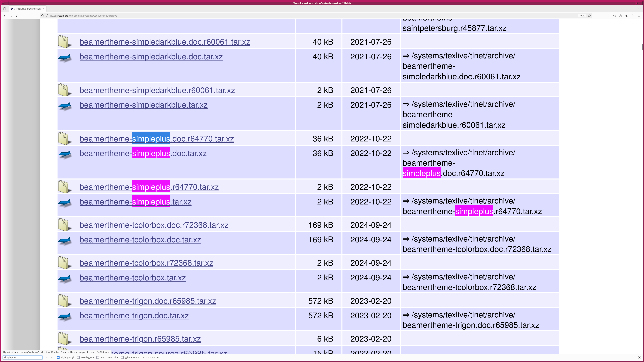This screenshot has width=644, height=362.
Task: Open beamertheme-simpledarkblue.doc.r60061.tar.xz link
Action: pos(165,42)
